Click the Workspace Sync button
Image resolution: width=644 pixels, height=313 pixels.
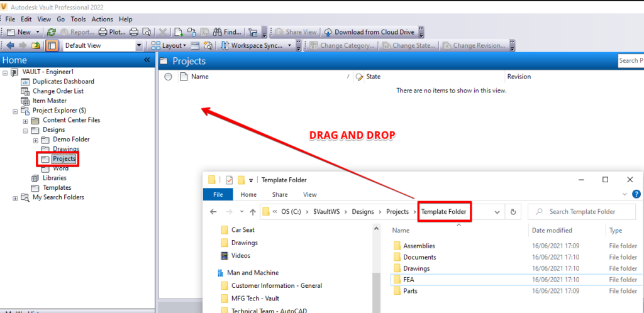click(x=252, y=45)
